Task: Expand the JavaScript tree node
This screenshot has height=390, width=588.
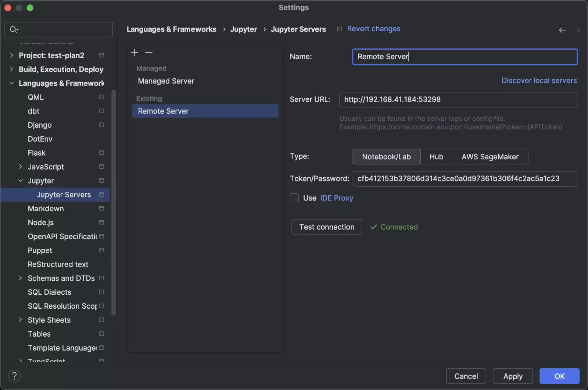Action: pos(21,167)
